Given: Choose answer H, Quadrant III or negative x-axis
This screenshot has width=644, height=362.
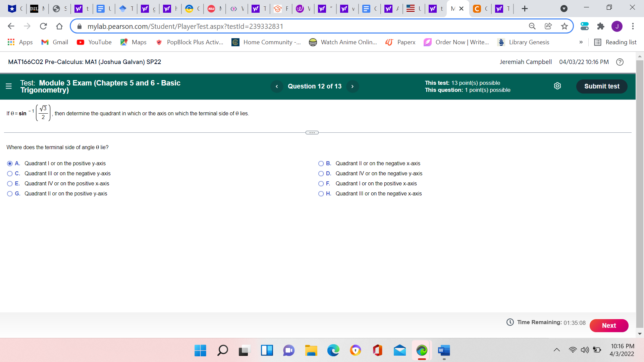Looking at the screenshot, I should click(321, 193).
